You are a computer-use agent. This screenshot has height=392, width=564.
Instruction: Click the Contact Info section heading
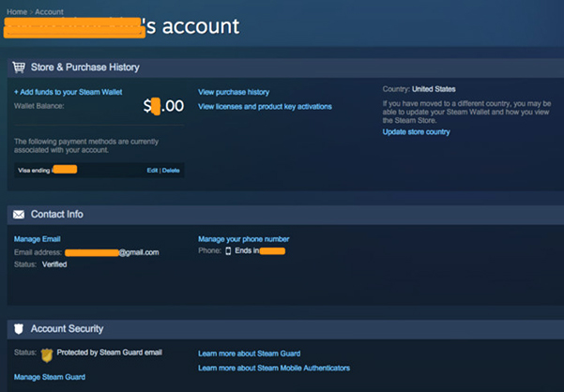[x=57, y=214]
